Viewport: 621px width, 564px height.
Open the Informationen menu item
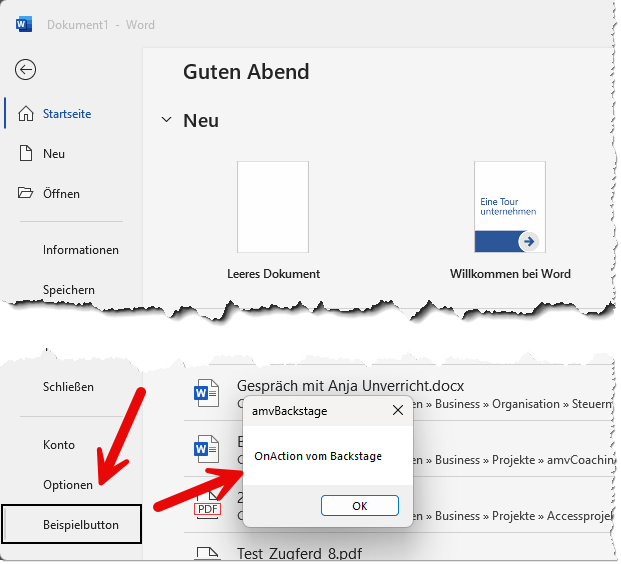80,250
